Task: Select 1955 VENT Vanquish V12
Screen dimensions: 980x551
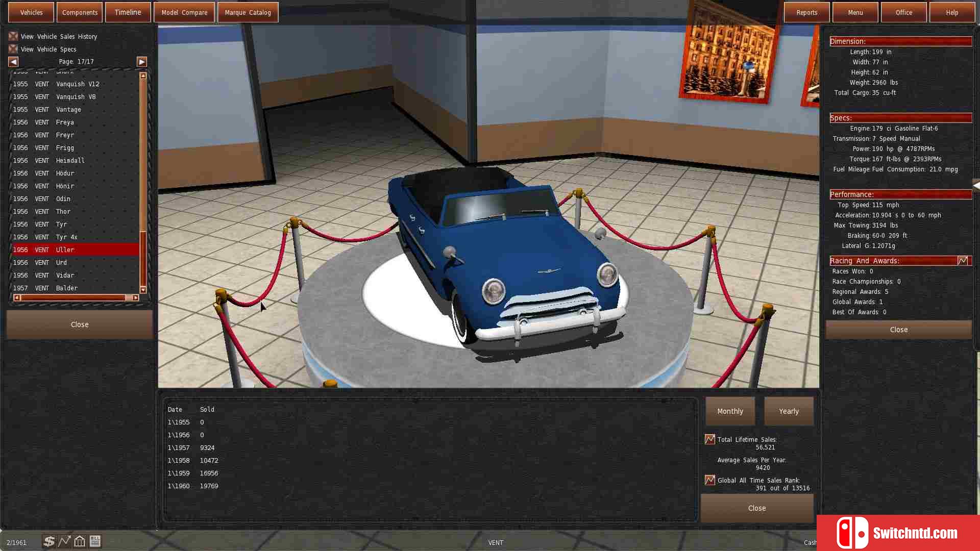Action: pyautogui.click(x=75, y=84)
